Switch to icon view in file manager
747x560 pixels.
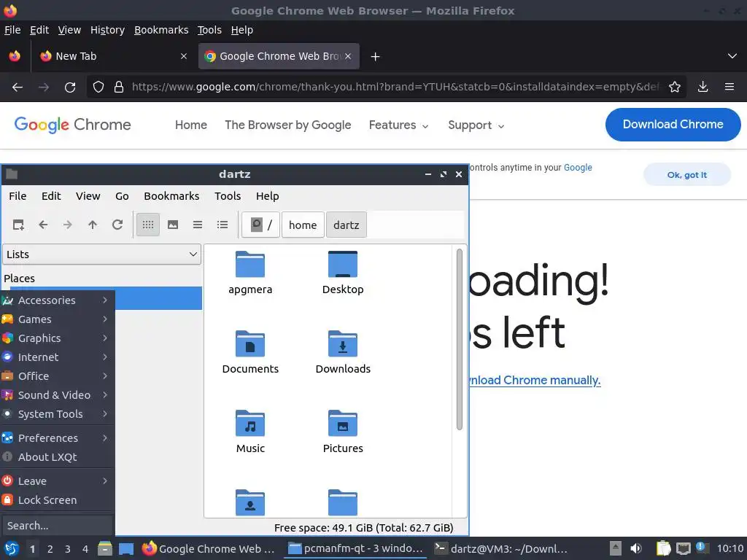pyautogui.click(x=148, y=225)
